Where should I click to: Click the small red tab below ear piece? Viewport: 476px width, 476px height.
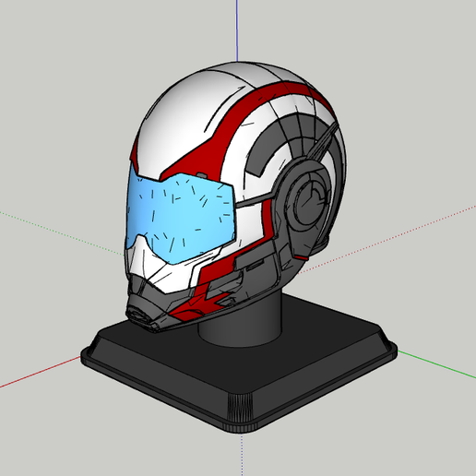301,257
